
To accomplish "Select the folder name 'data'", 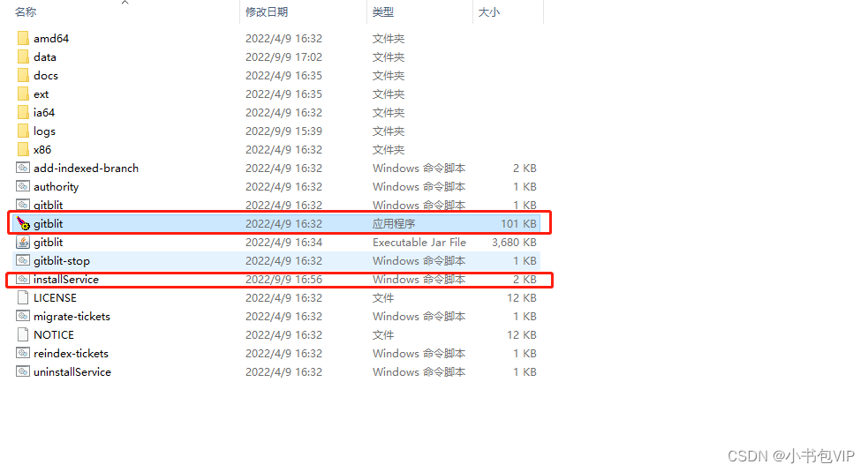I will coord(45,56).
